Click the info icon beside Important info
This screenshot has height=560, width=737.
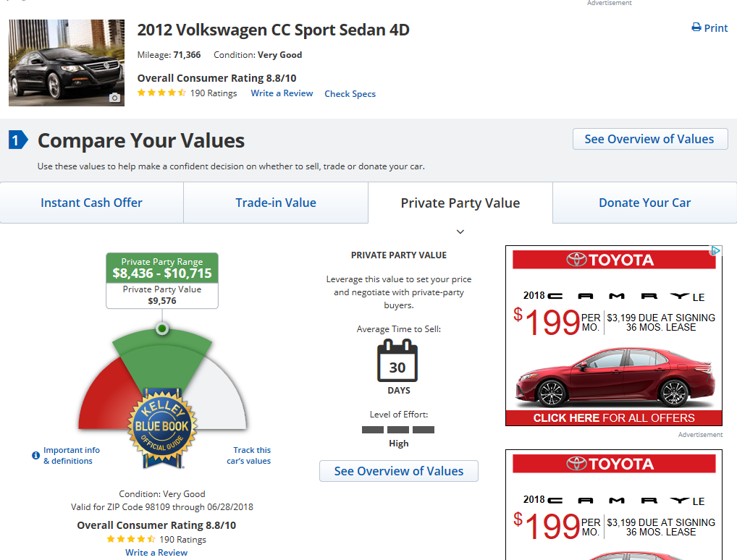coord(35,455)
